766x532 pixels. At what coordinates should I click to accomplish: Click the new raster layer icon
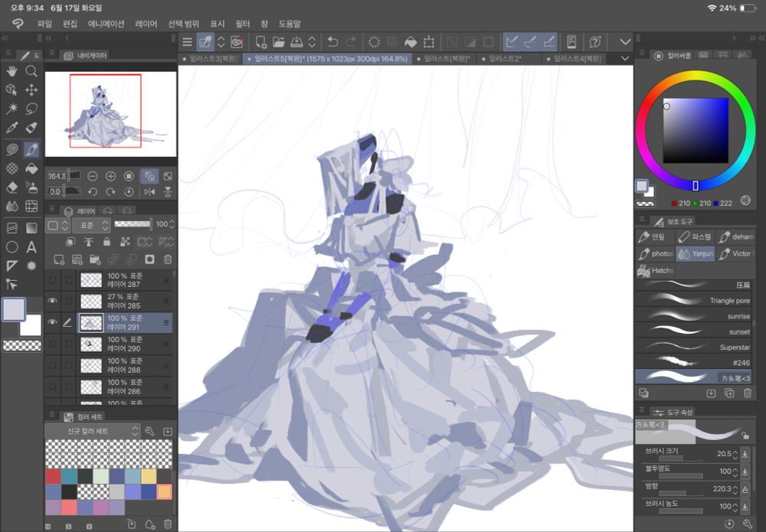coord(59,259)
